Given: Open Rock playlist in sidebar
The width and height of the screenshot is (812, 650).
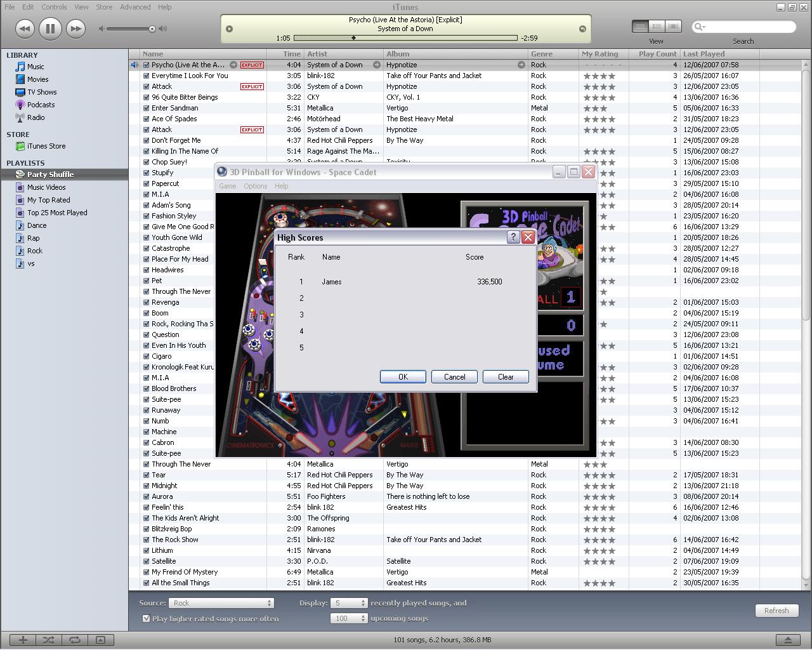Looking at the screenshot, I should [35, 251].
